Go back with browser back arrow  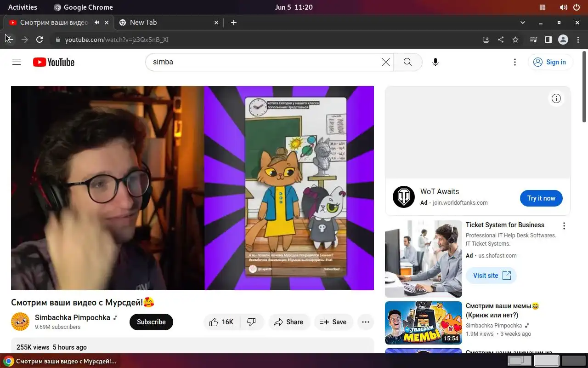(10, 40)
